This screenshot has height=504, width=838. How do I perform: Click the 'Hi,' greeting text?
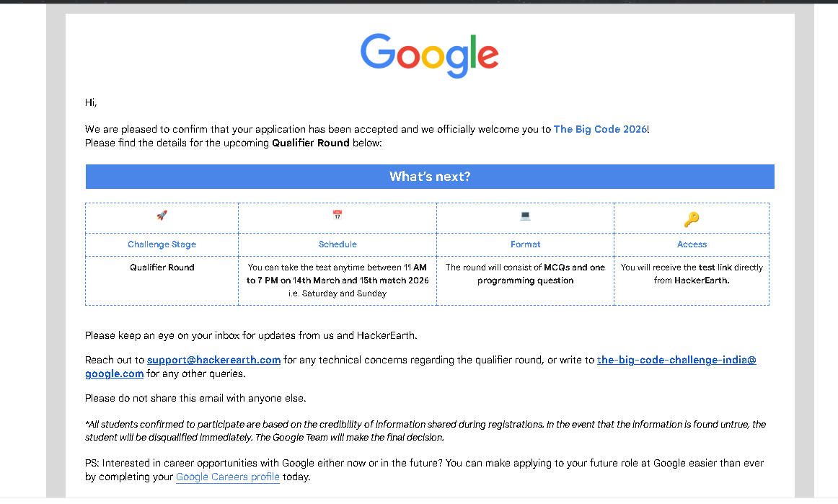point(91,102)
